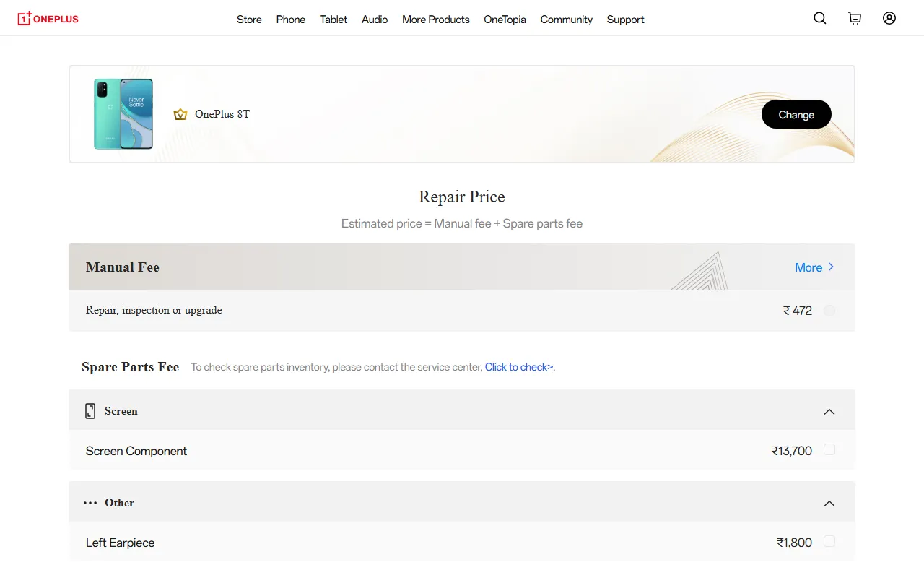Viewport: 924px width, 578px height.
Task: Open the Audio menu
Action: (375, 20)
